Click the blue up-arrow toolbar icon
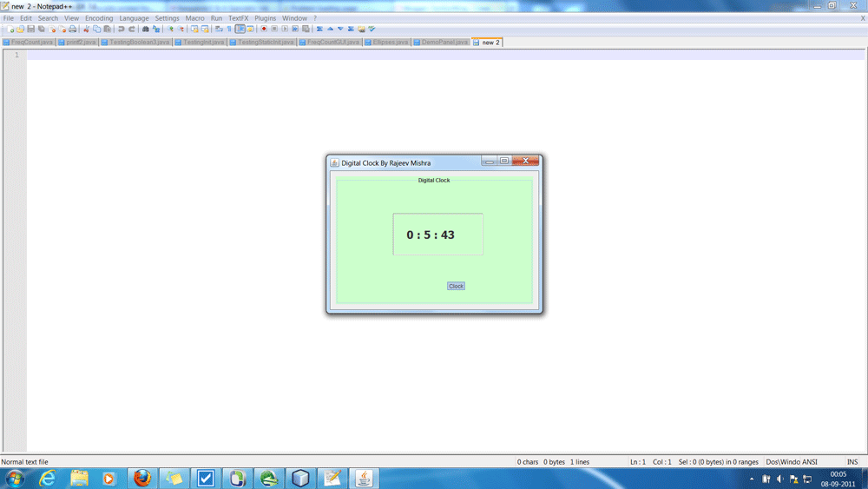This screenshot has width=868, height=489. click(330, 29)
